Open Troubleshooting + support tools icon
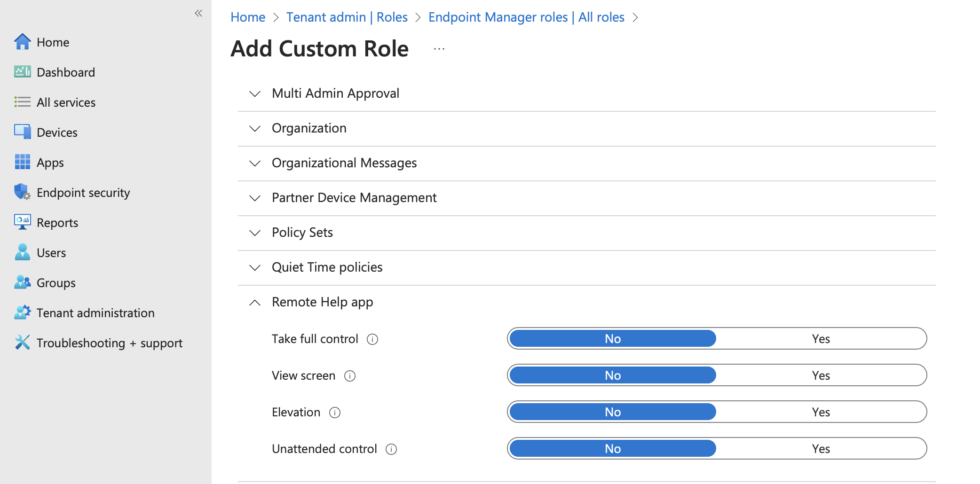 [22, 343]
